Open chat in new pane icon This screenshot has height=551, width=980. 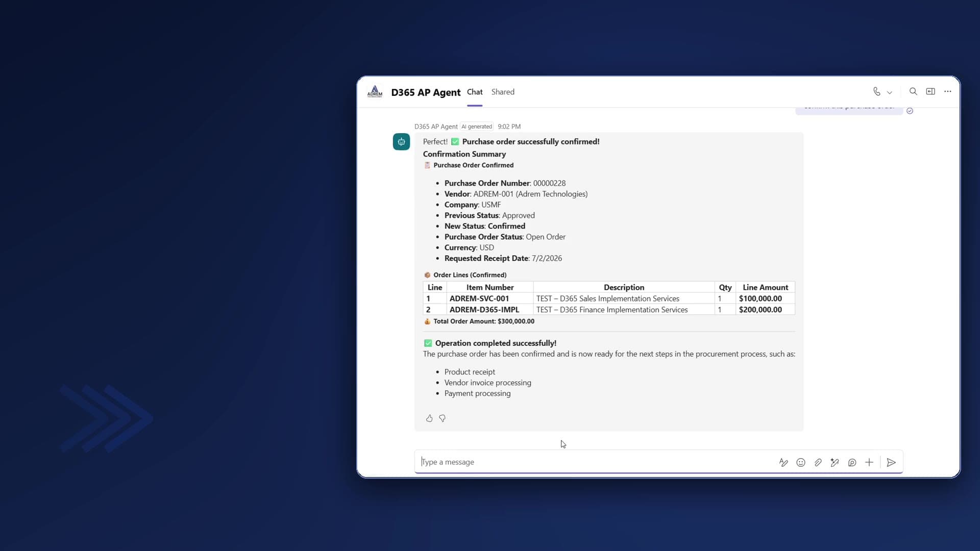(x=930, y=92)
